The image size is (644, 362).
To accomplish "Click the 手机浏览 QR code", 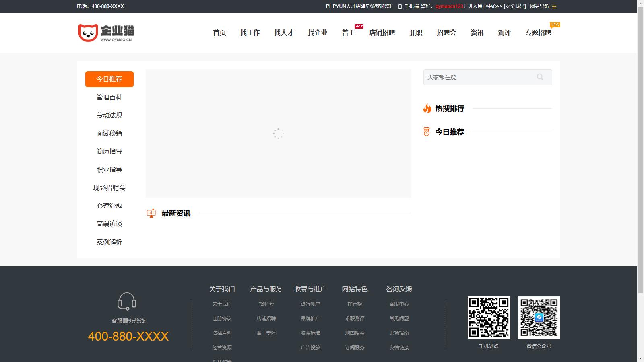I will 489,317.
